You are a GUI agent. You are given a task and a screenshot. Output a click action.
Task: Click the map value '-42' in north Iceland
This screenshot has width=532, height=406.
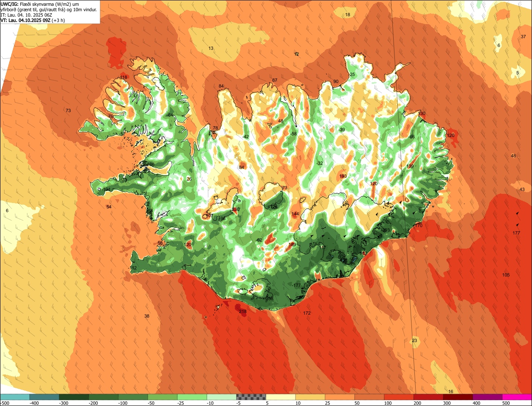point(246,137)
